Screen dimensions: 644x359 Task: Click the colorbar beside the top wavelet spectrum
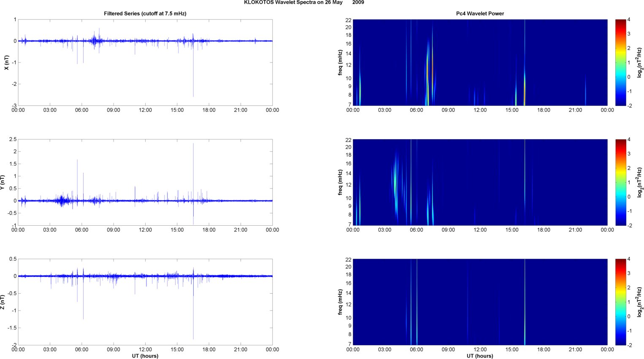click(620, 62)
